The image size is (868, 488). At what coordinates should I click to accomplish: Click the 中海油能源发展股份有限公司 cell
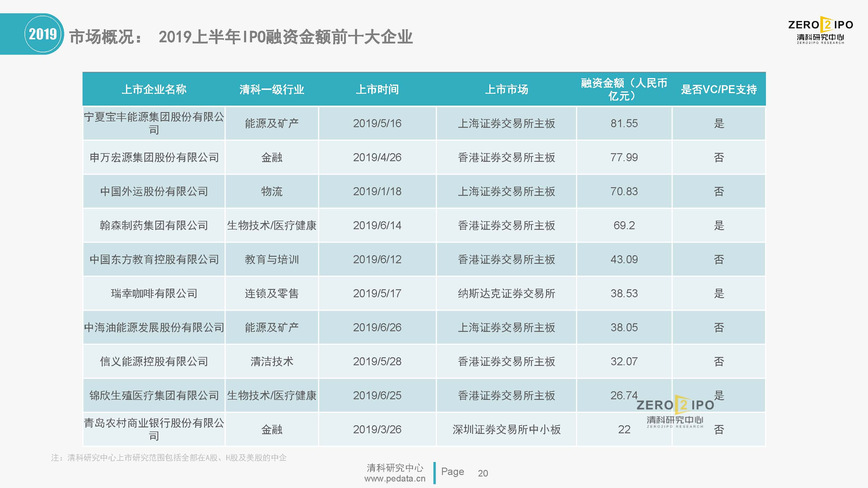[154, 327]
